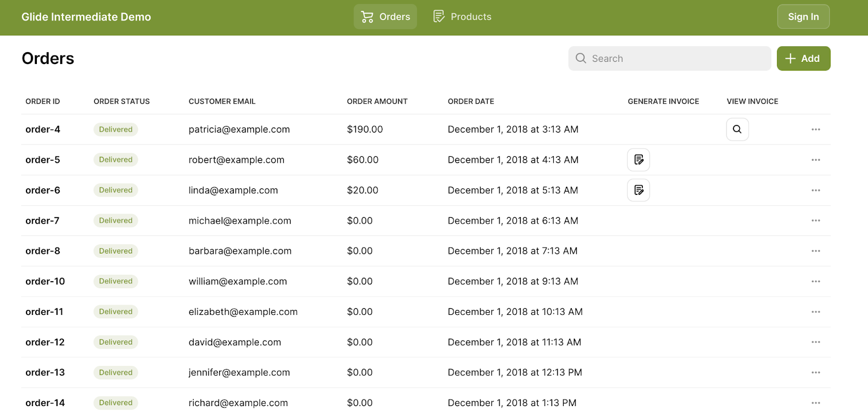Open more options for order-7
The height and width of the screenshot is (418, 868).
(x=816, y=220)
